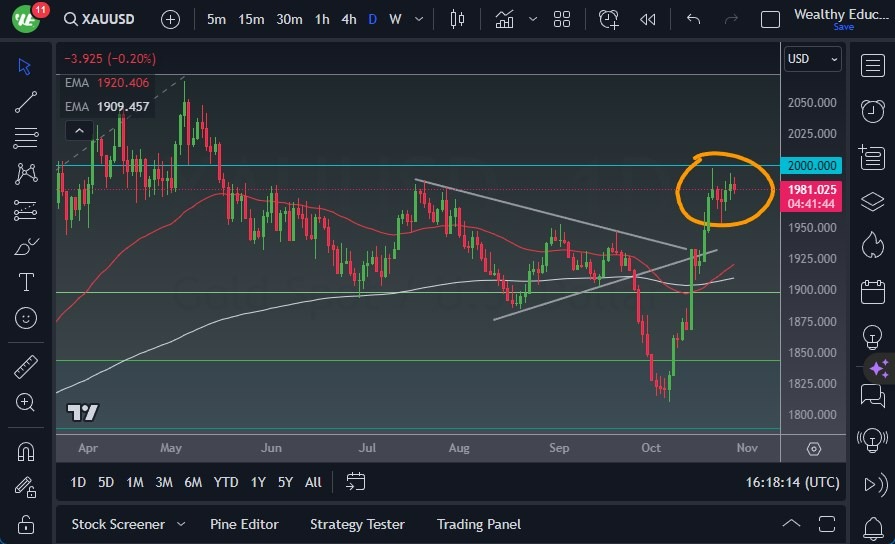Select the brush drawing tool
The width and height of the screenshot is (895, 544).
(26, 247)
